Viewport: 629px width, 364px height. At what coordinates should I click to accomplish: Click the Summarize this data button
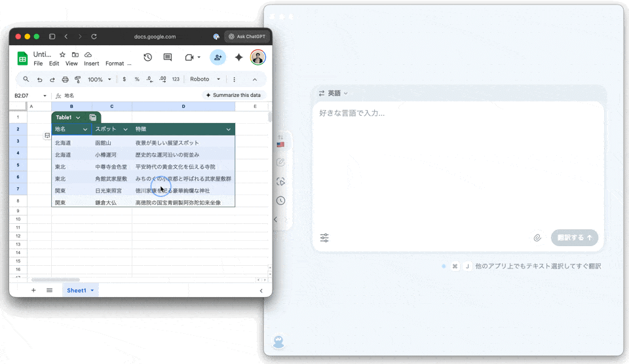(x=233, y=95)
